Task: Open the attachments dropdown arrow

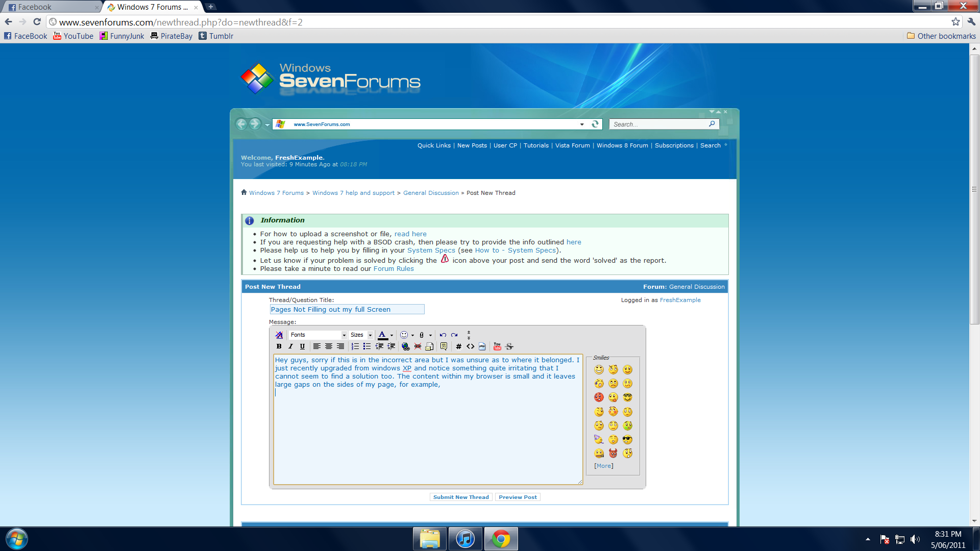Action: pyautogui.click(x=430, y=335)
